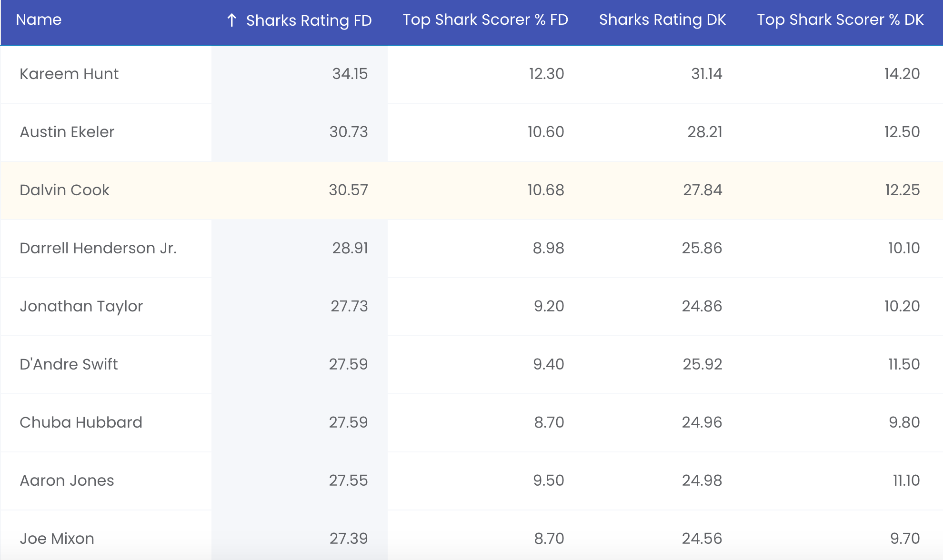Image resolution: width=943 pixels, height=560 pixels.
Task: Sort by Top Shark Scorer % FD column
Action: pyautogui.click(x=485, y=20)
